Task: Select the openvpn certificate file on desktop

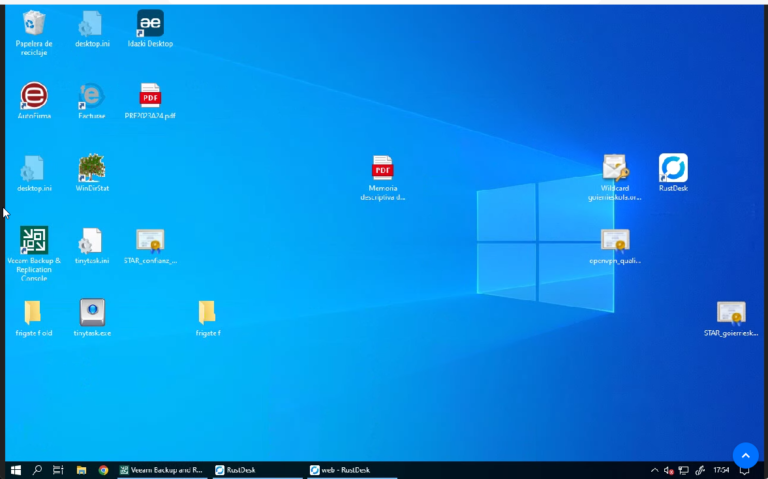Action: click(x=614, y=241)
